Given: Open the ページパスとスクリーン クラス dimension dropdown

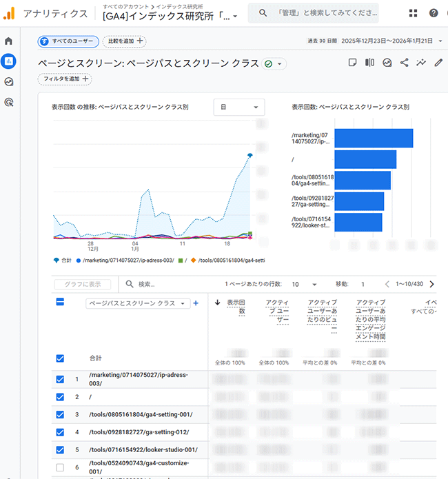Looking at the screenshot, I should 137,303.
